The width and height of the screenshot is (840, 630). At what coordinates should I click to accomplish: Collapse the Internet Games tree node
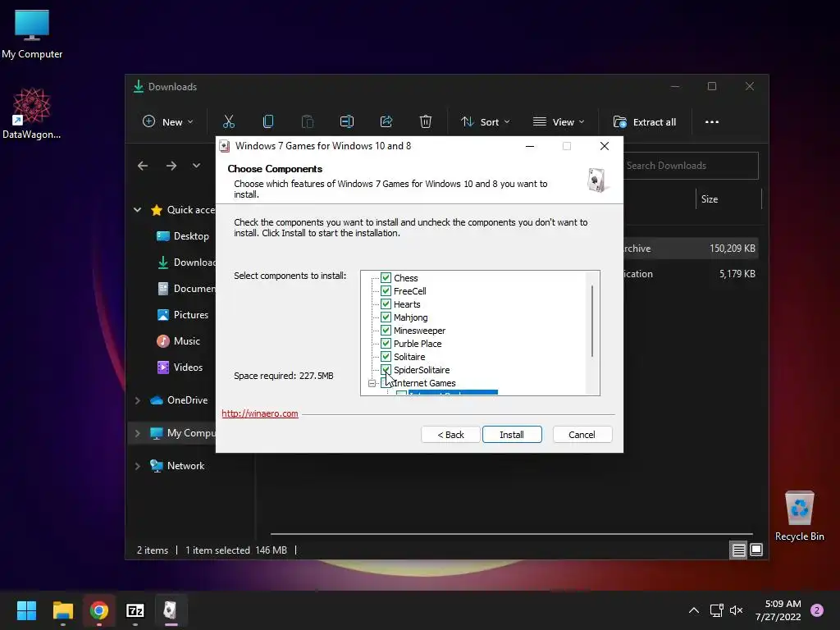tap(372, 383)
